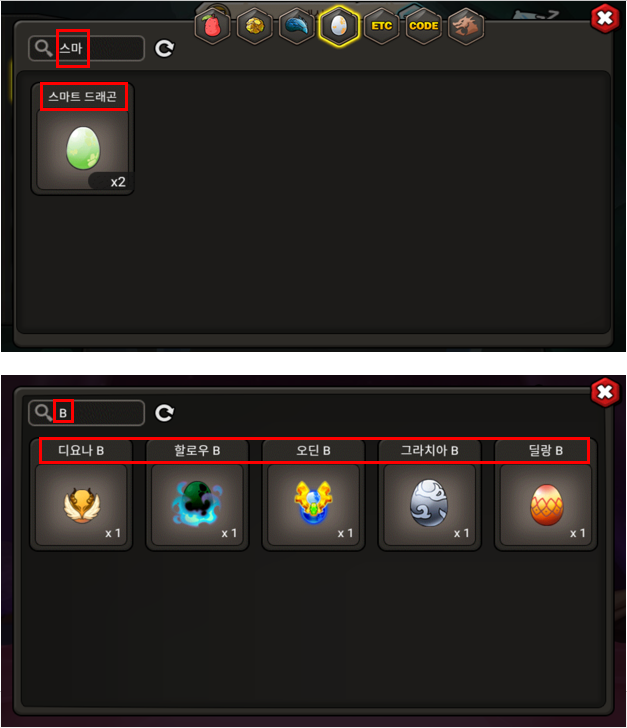Switch to the blue horn category tab
This screenshot has width=627, height=728.
point(297,27)
